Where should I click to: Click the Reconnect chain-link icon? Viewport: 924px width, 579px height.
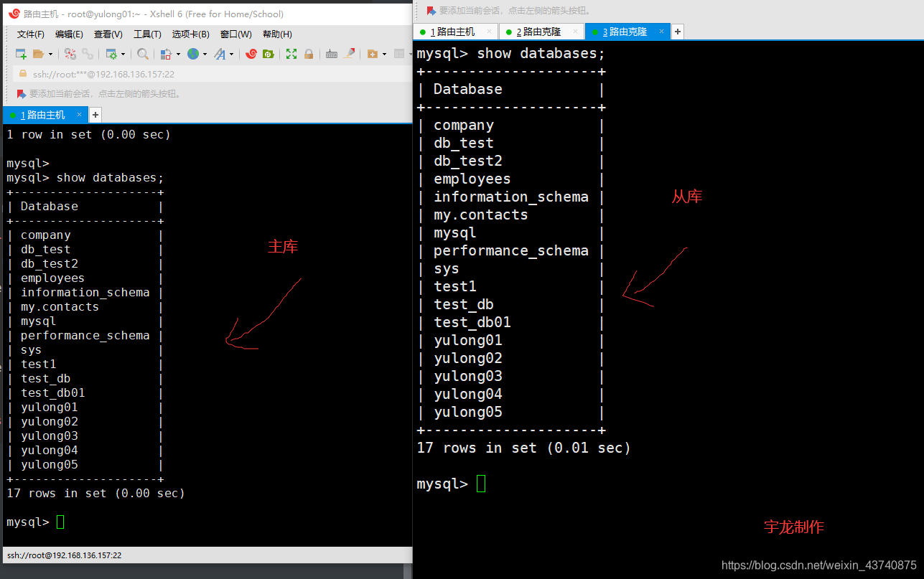tap(87, 54)
